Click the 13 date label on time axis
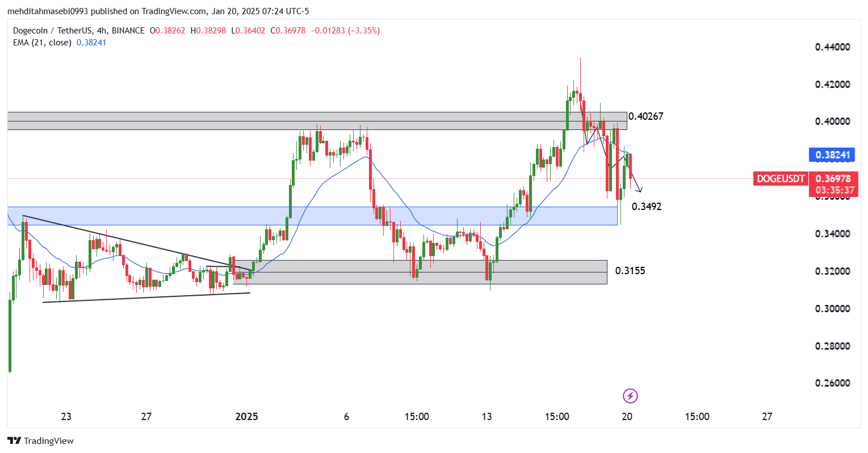Viewport: 868px width, 453px height. 487,417
